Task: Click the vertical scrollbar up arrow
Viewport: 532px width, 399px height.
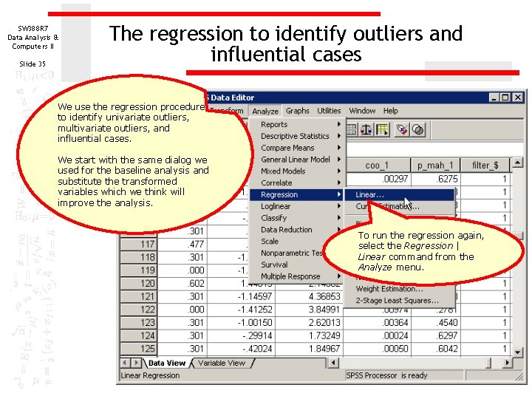Action: 517,163
